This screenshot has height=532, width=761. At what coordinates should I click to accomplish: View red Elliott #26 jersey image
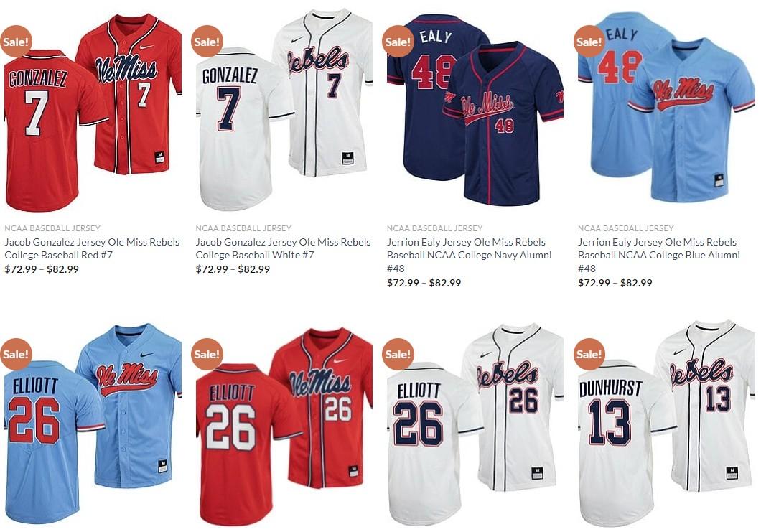[284, 426]
